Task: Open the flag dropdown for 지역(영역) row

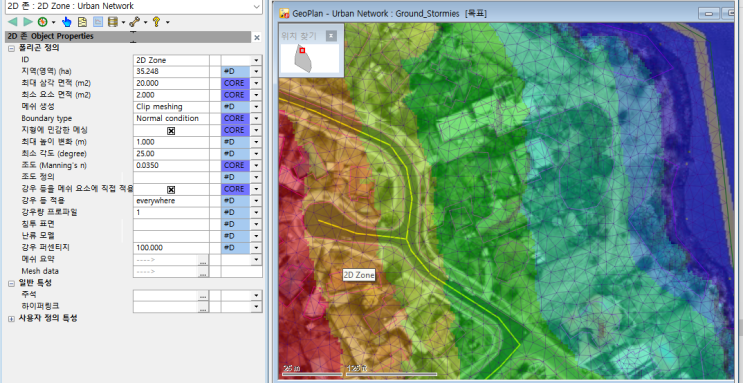Action: point(256,72)
